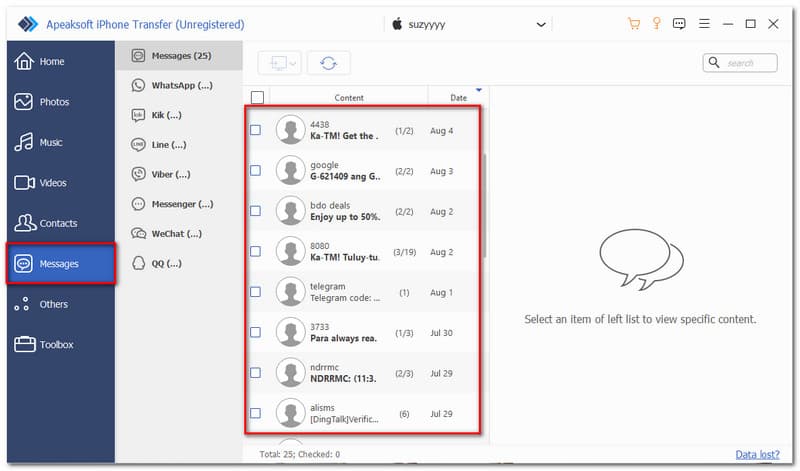Toggle the select-all checkbox in header
Viewport: 800px width, 471px height.
click(x=258, y=97)
